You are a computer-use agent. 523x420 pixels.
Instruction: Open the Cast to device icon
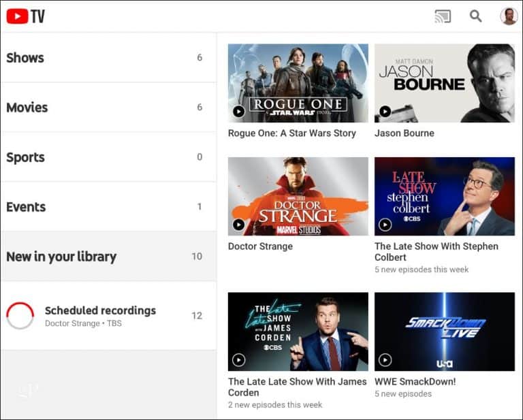[443, 16]
